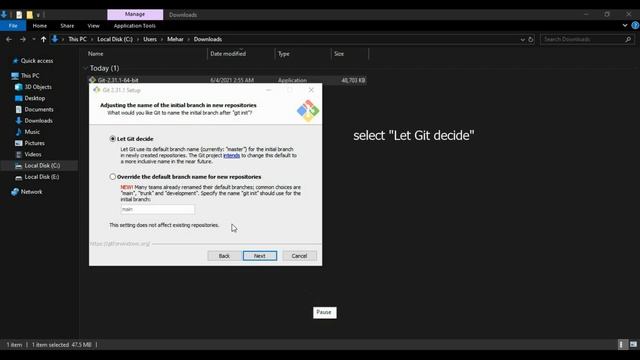Click the Git Setup title bar icon
The image size is (640, 360).
[97, 90]
